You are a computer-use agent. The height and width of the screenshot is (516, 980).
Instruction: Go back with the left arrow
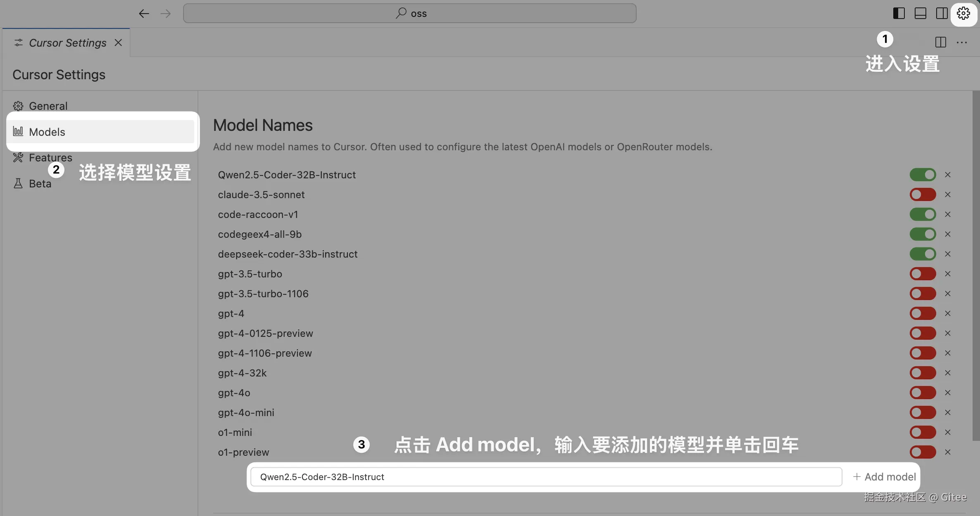point(144,14)
